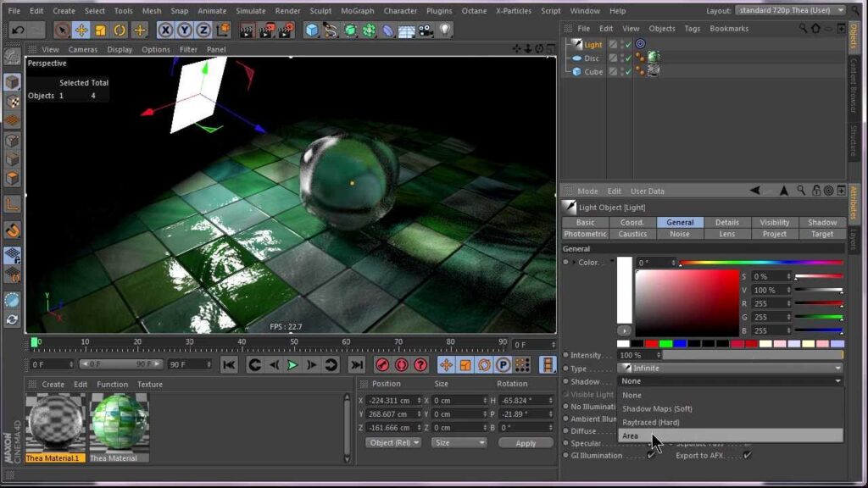Click the record keyframe red button
868x488 pixels.
[x=382, y=365]
